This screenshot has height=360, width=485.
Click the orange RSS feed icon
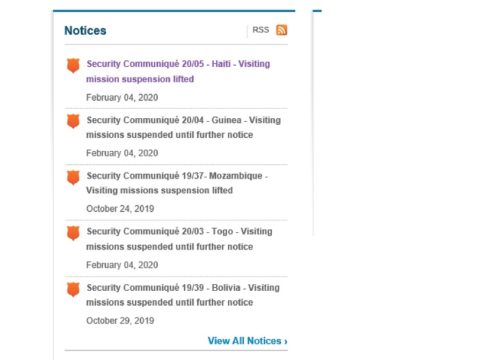[282, 30]
